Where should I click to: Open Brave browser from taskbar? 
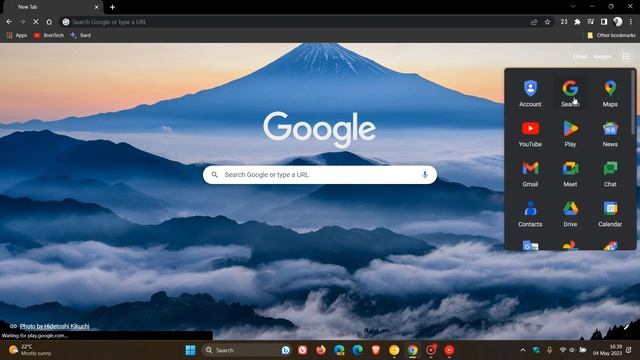pyautogui.click(x=376, y=350)
